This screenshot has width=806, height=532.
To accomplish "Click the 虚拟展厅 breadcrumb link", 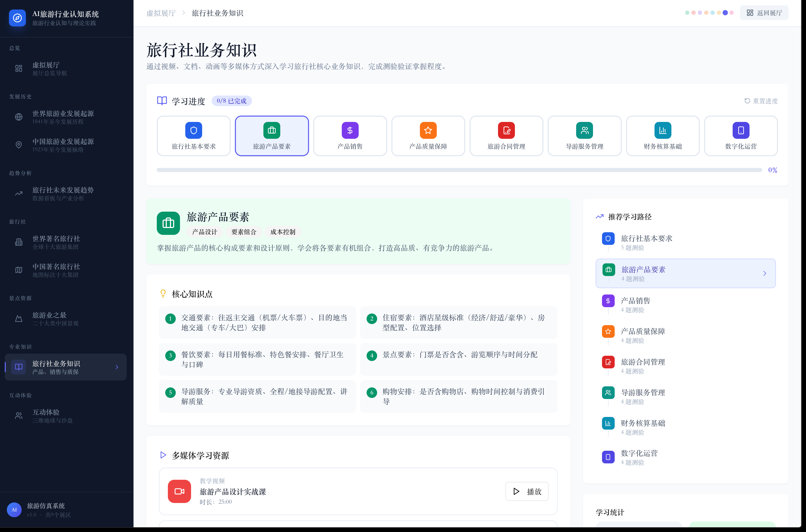I will (161, 13).
